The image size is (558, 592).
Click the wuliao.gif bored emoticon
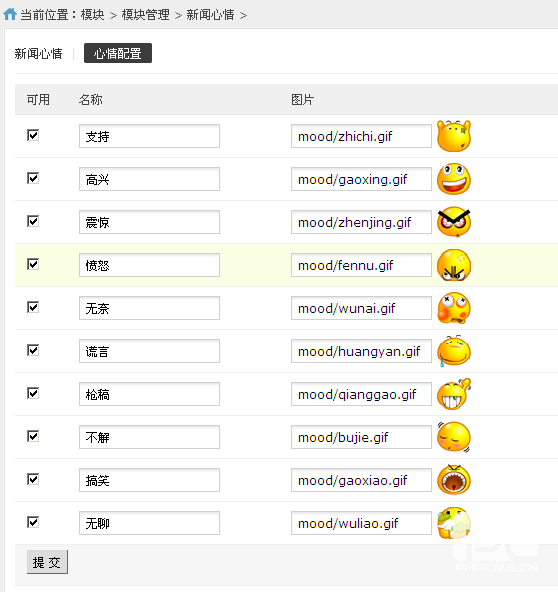click(454, 523)
